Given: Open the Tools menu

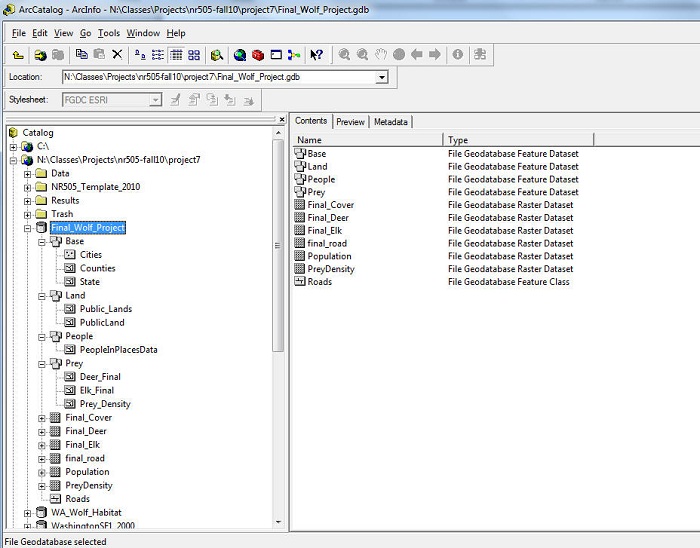Looking at the screenshot, I should point(109,33).
